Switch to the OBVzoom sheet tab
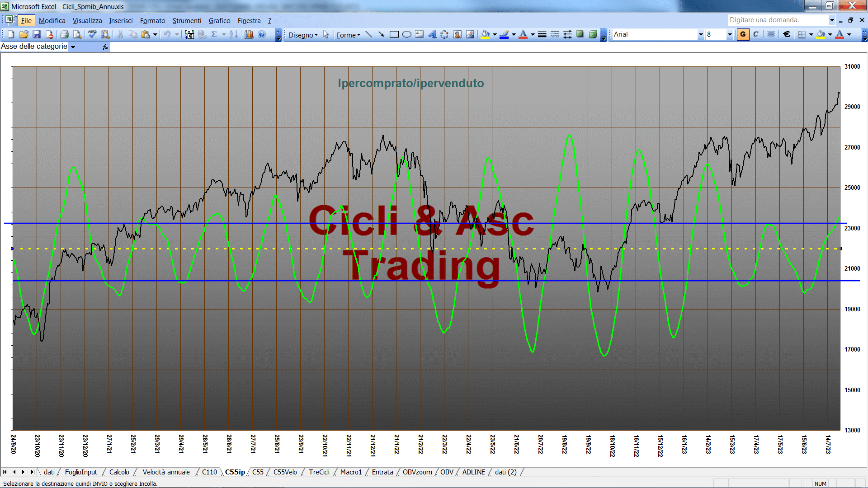 tap(417, 472)
